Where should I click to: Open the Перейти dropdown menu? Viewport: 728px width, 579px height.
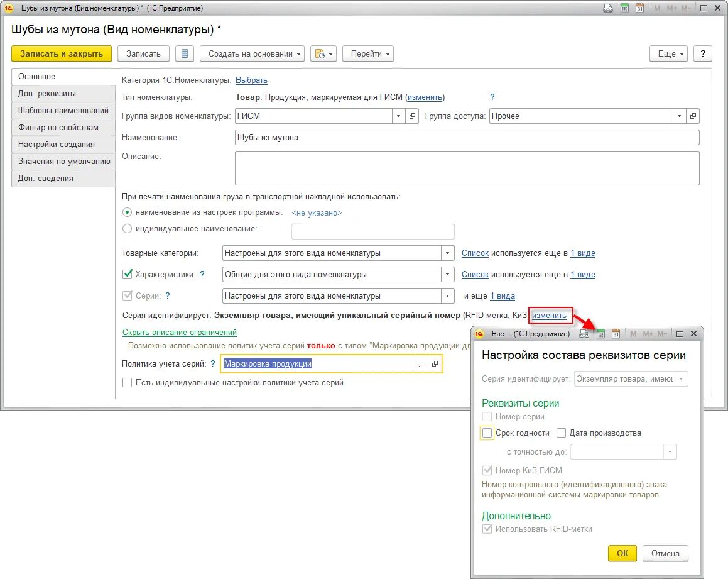(x=368, y=54)
